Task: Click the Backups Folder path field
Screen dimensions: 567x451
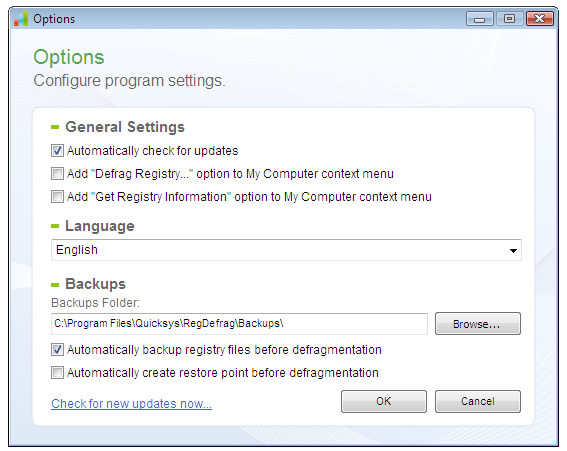Action: pyautogui.click(x=239, y=324)
